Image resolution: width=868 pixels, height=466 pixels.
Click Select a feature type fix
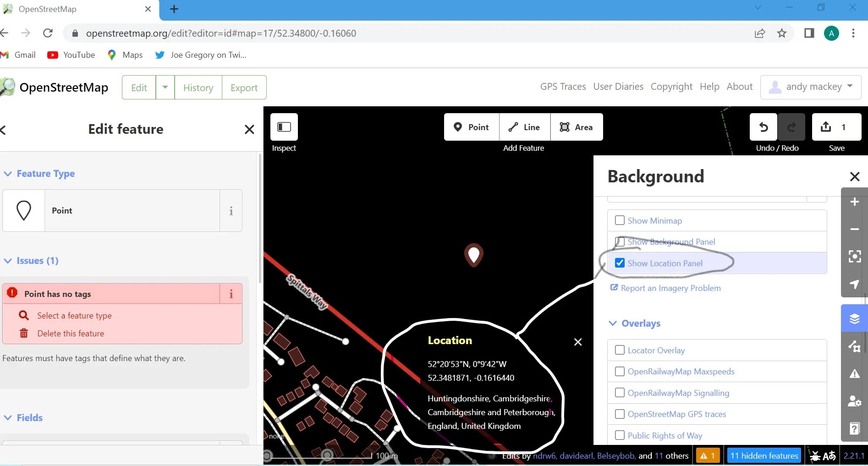pos(74,315)
